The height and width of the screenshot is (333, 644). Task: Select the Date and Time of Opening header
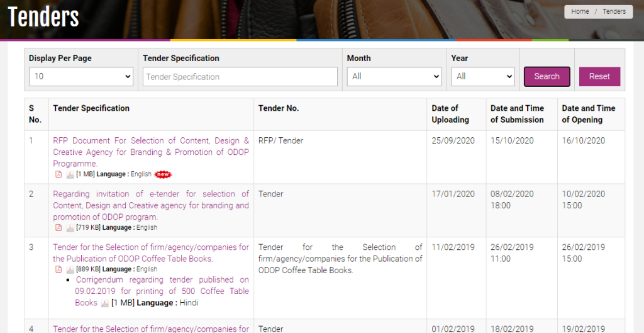pyautogui.click(x=589, y=114)
